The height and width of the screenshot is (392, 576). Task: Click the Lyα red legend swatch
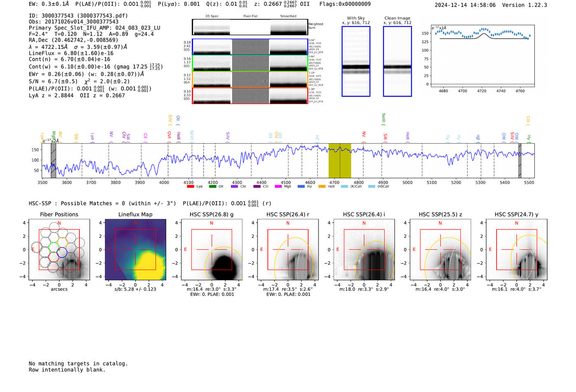[x=190, y=186]
